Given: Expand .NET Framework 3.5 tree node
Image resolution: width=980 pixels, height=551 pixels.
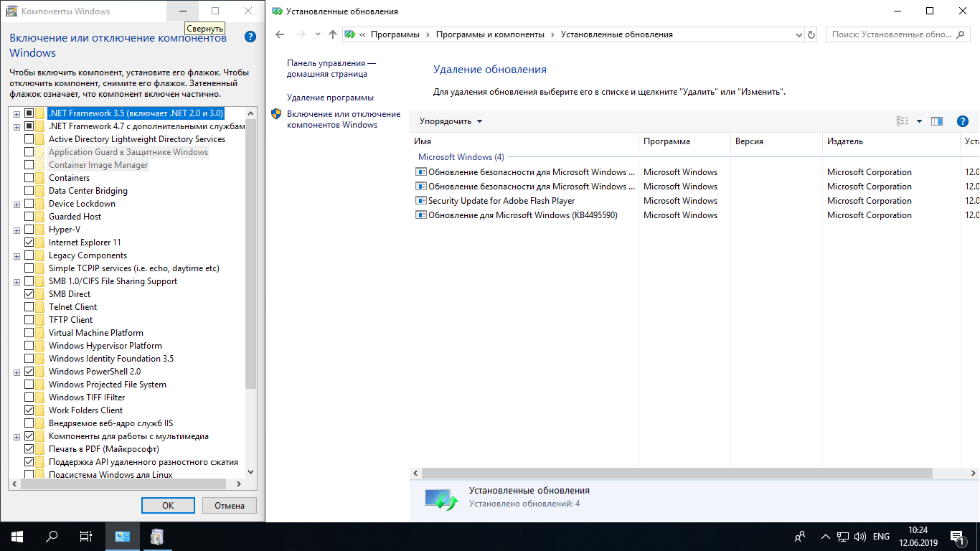Looking at the screenshot, I should click(x=17, y=113).
